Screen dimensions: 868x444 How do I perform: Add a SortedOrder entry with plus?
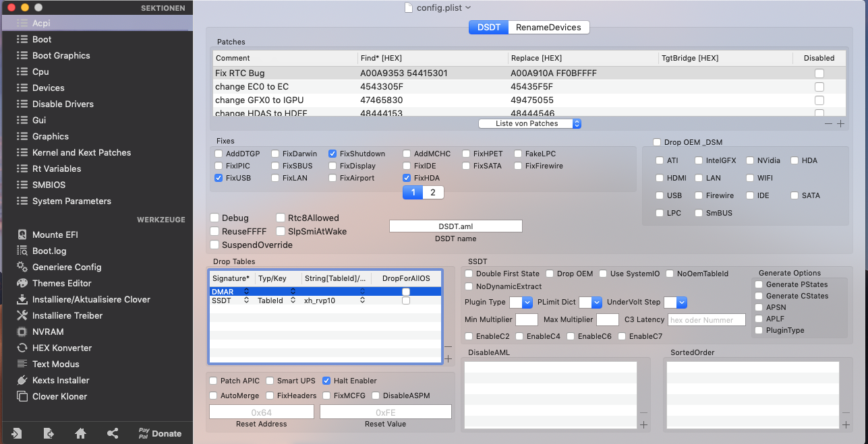846,424
